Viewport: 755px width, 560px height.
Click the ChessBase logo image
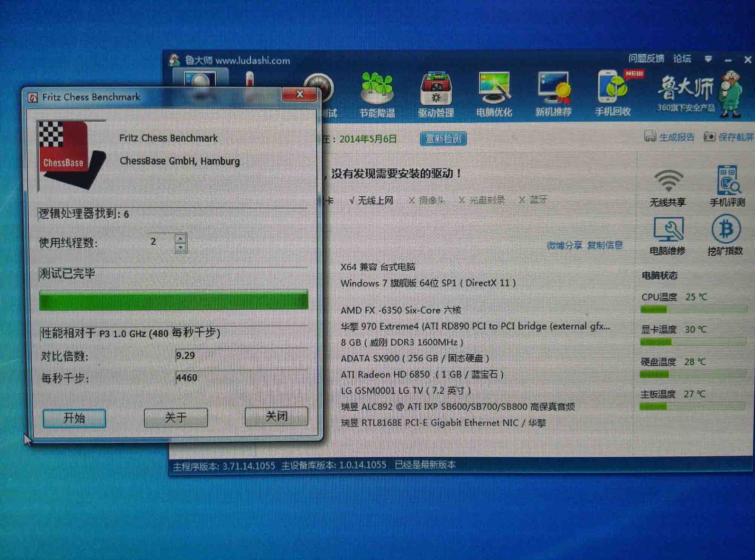point(71,155)
